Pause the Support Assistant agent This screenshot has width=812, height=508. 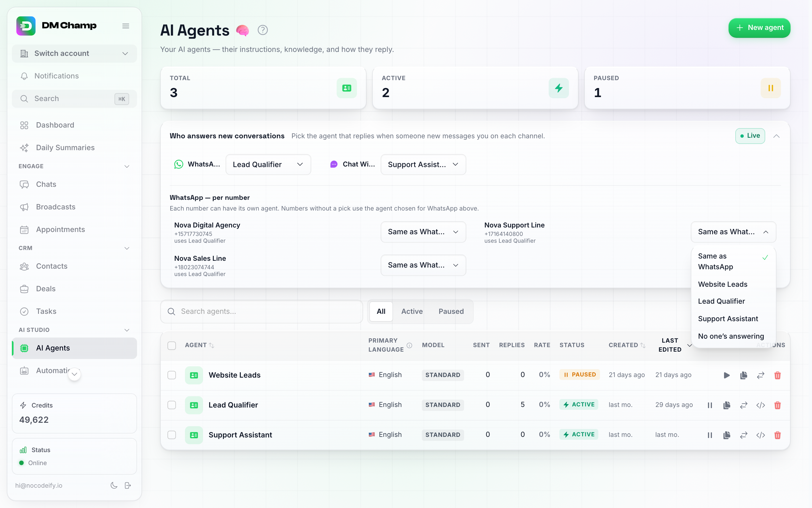(x=710, y=435)
